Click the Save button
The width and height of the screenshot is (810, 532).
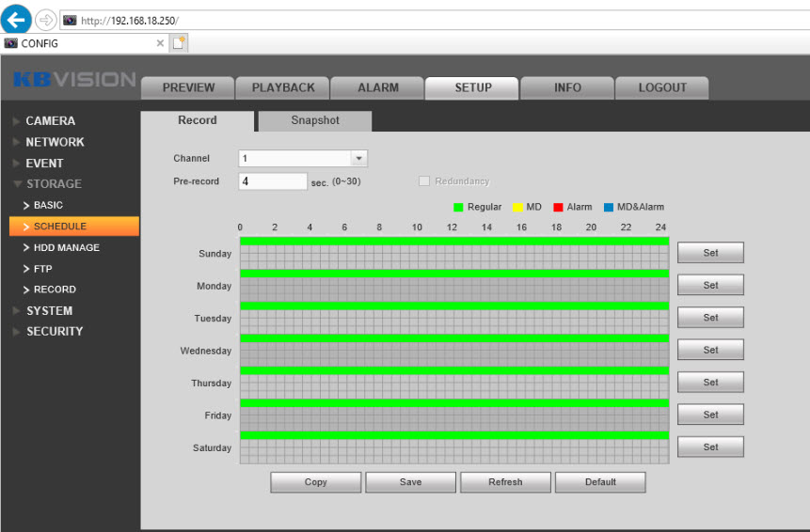[410, 482]
